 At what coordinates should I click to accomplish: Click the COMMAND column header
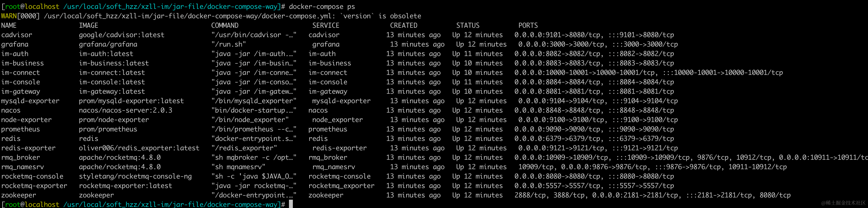pos(225,26)
